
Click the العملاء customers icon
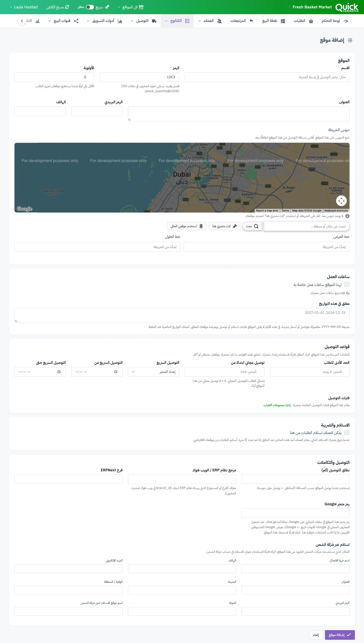click(219, 21)
